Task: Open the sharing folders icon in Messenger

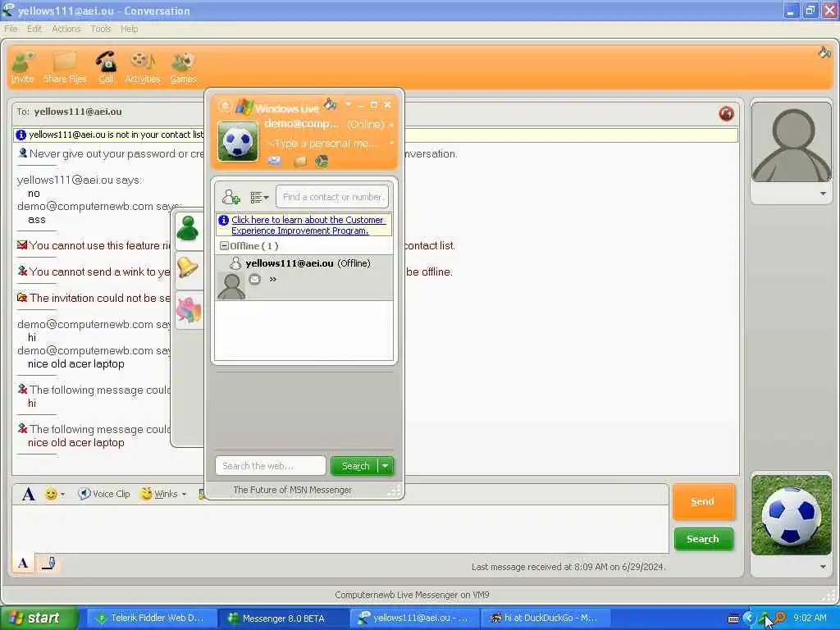Action: coord(299,162)
